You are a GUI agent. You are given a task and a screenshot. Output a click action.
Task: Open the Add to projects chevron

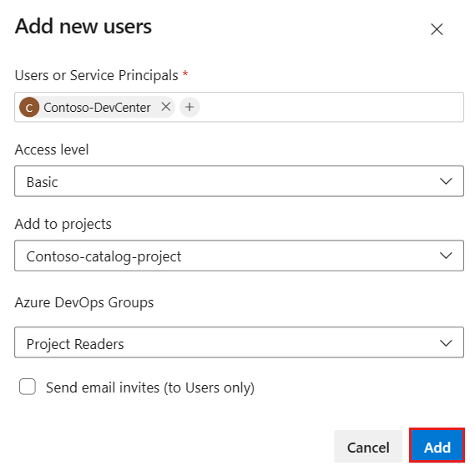[446, 256]
